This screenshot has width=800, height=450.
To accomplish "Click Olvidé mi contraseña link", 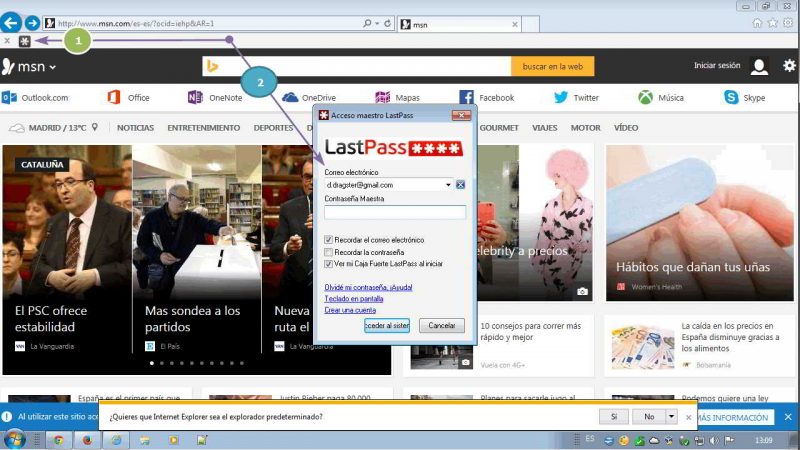I will click(x=368, y=287).
